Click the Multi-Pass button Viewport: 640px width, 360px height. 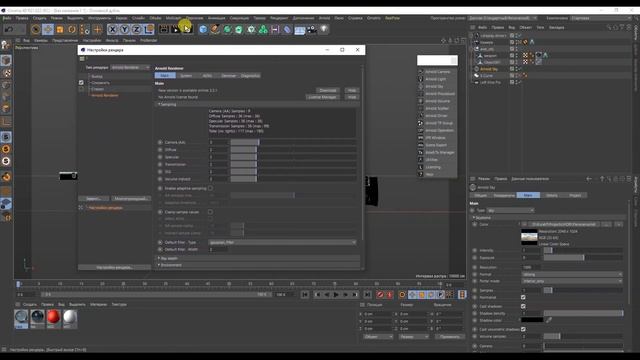(x=131, y=199)
